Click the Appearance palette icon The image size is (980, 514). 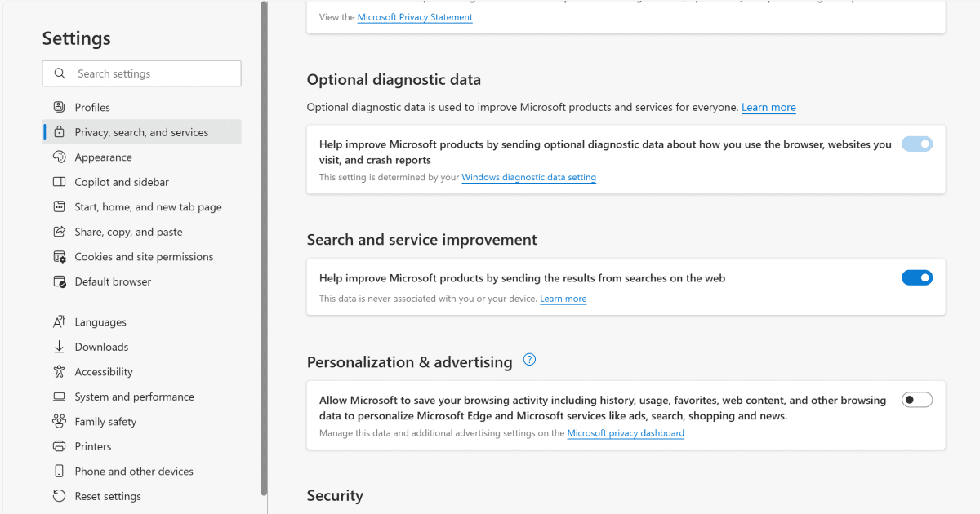click(x=59, y=157)
